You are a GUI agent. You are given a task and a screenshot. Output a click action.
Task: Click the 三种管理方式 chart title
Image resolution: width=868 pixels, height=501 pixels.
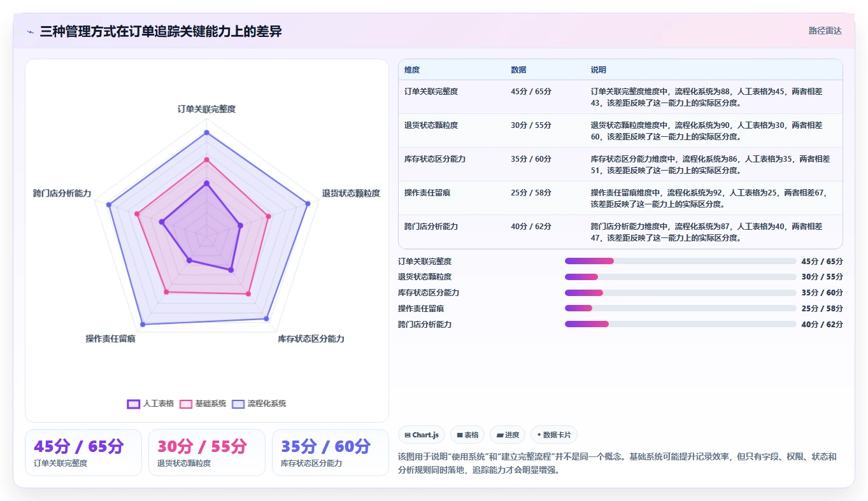pos(160,31)
